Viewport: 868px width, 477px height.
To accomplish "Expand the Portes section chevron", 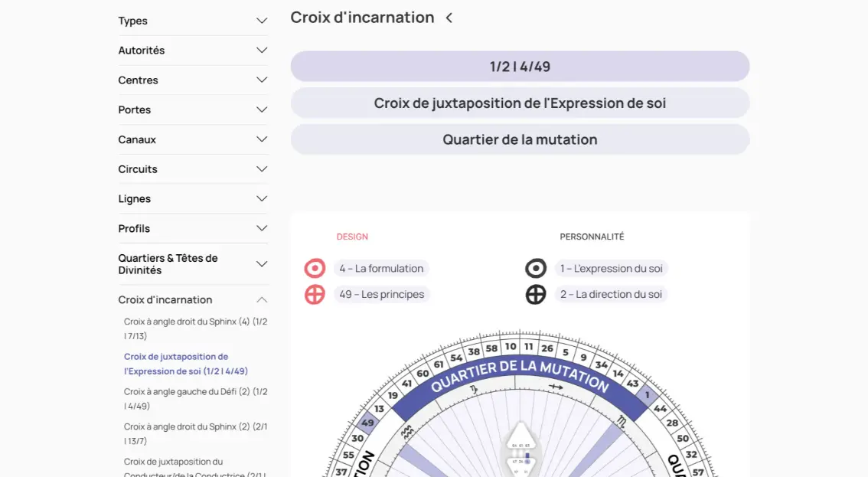I will 262,110.
